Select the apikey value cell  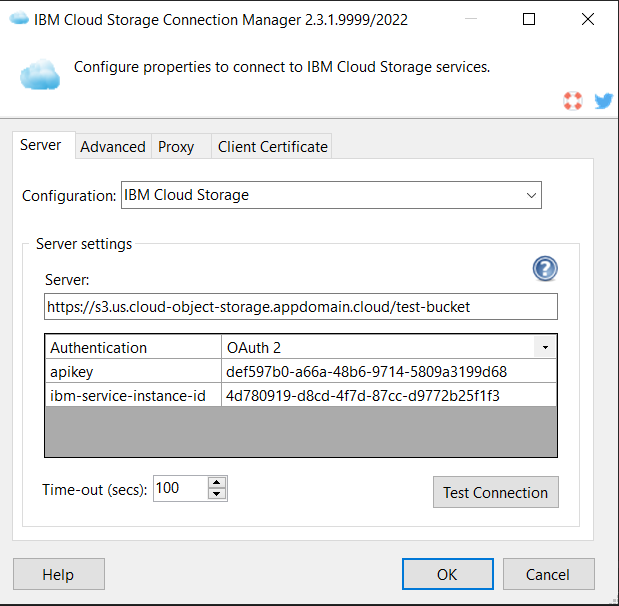(x=388, y=371)
